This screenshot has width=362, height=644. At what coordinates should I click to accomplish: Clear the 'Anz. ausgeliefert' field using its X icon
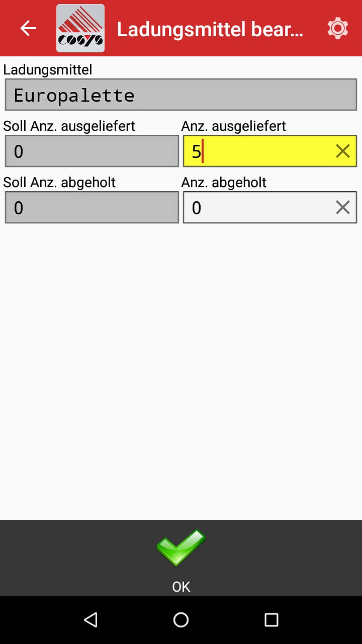(x=343, y=150)
